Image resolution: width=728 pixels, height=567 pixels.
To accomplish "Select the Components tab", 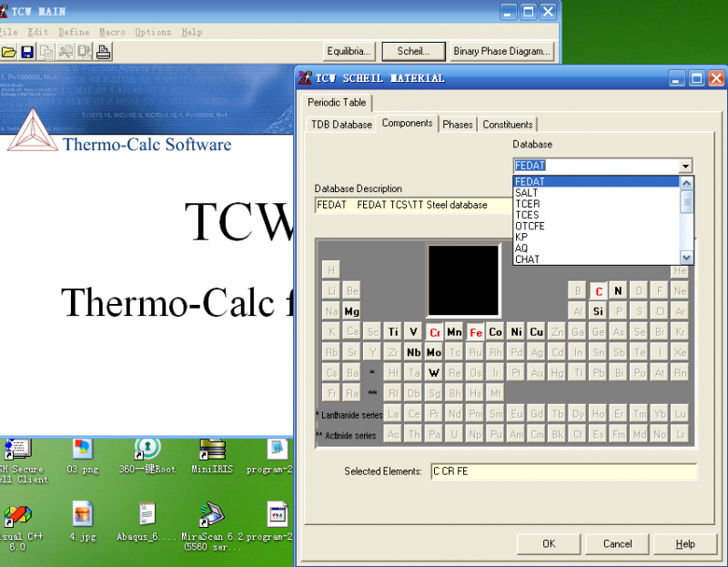I will pyautogui.click(x=407, y=123).
